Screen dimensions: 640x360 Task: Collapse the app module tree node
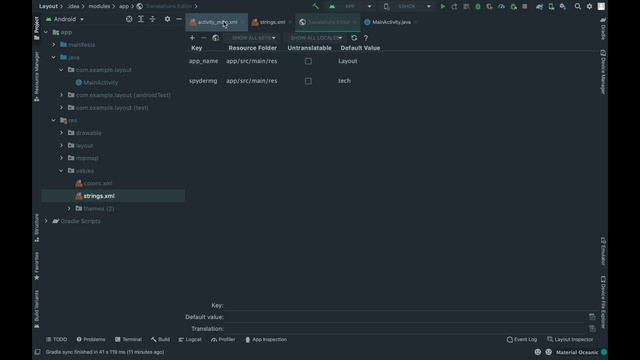click(46, 32)
